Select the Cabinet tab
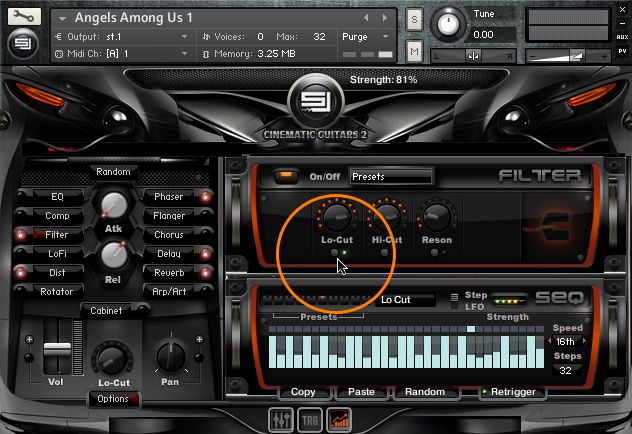Screen dimensions: 632x434 (106, 311)
